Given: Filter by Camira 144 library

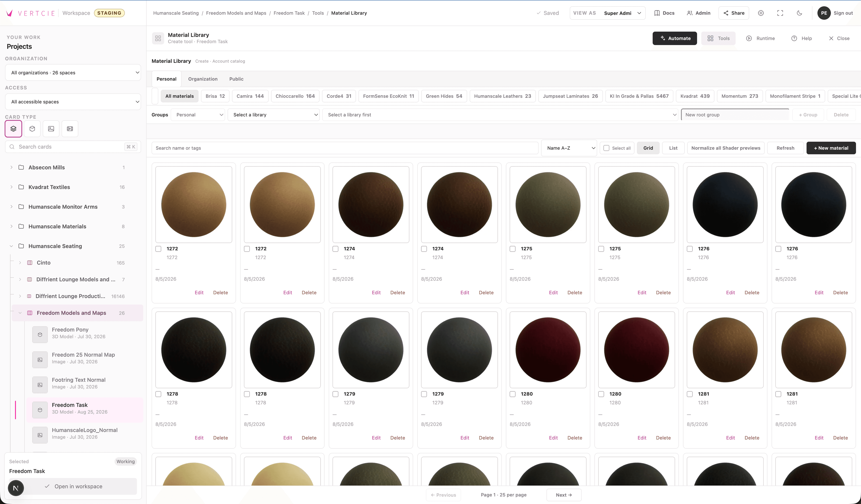Looking at the screenshot, I should tap(250, 96).
